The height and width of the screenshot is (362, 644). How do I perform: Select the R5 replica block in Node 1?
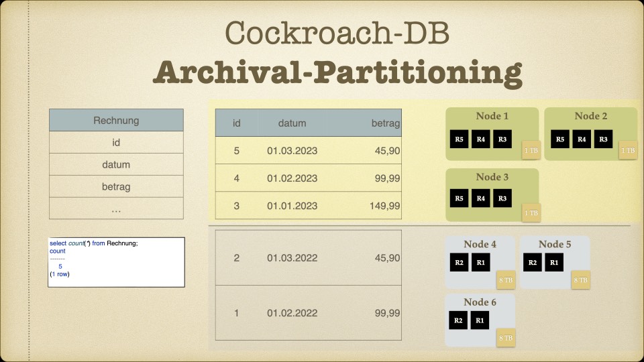click(459, 139)
